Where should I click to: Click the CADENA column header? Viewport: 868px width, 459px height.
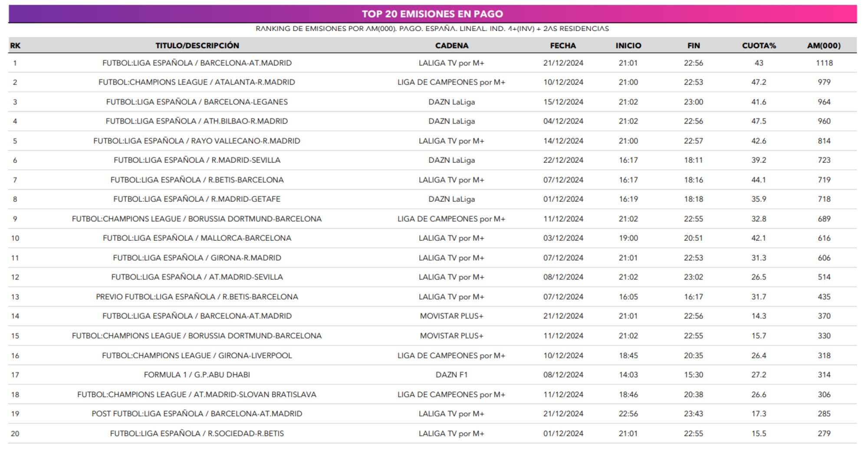pos(451,46)
